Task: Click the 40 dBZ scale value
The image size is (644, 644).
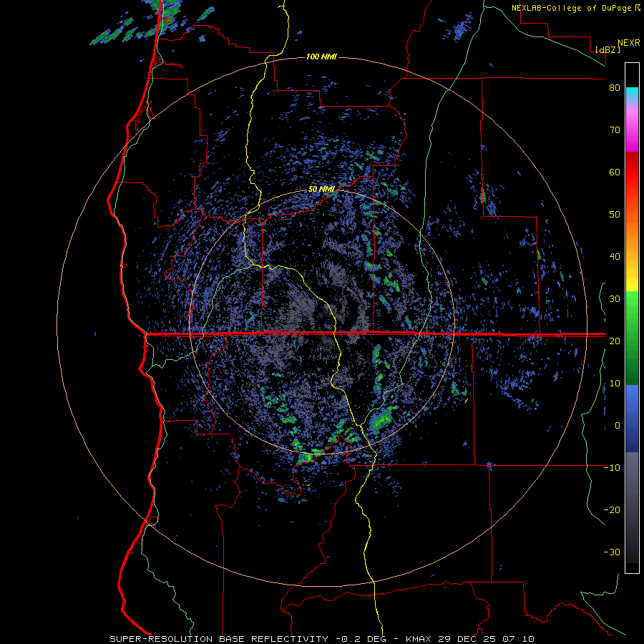Action: (615, 257)
